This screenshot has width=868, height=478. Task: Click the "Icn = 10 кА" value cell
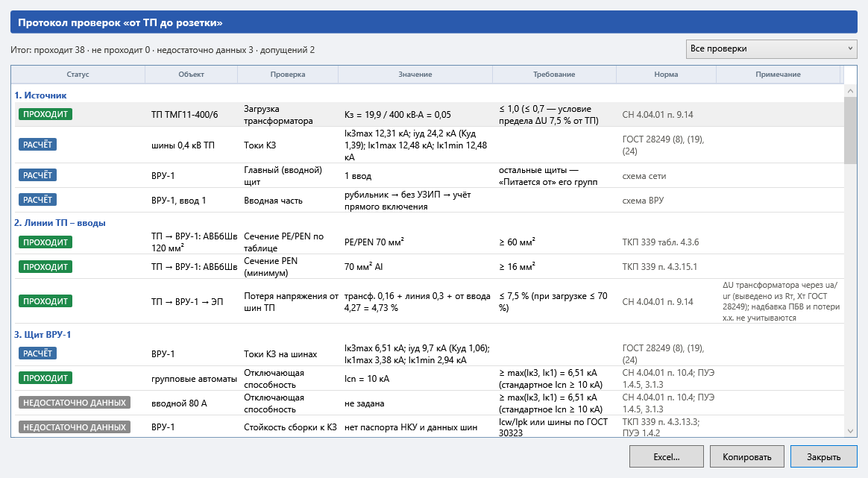(367, 379)
